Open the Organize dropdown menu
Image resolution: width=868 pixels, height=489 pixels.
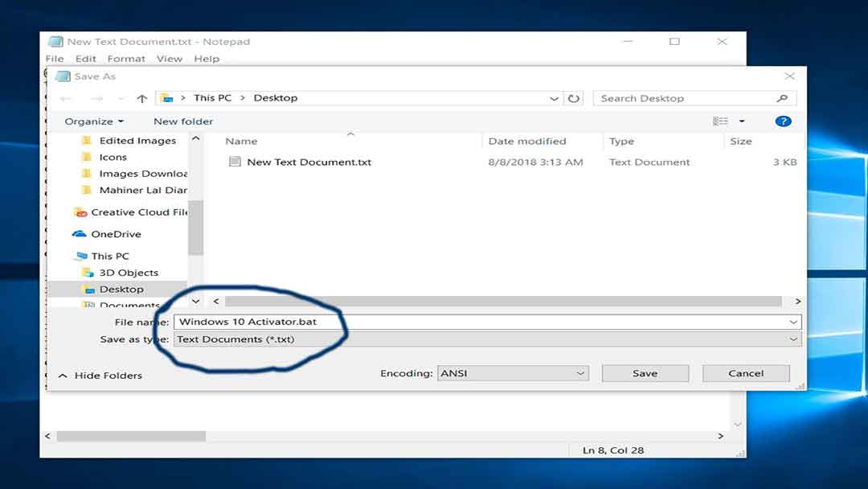click(x=93, y=121)
